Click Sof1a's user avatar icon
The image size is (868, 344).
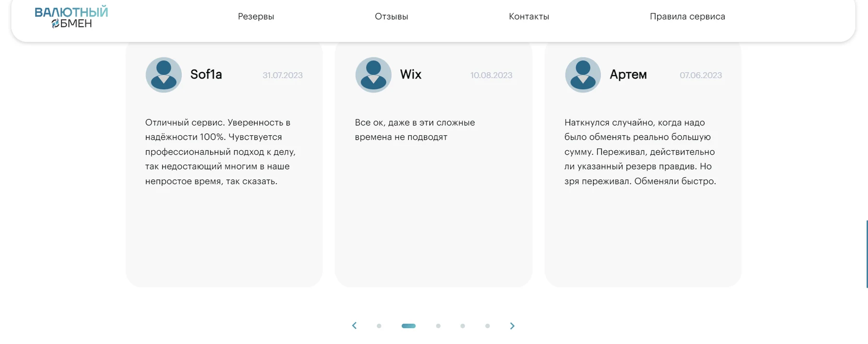tap(163, 75)
